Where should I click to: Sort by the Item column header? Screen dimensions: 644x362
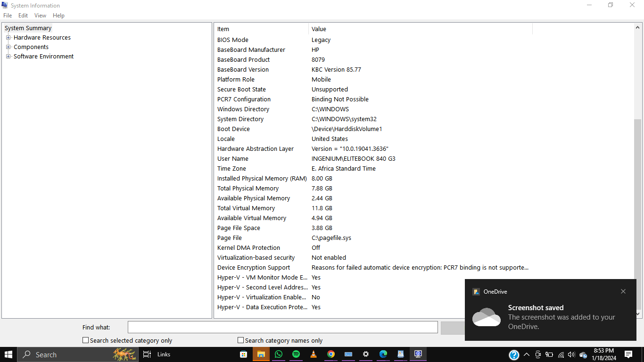[x=262, y=29]
